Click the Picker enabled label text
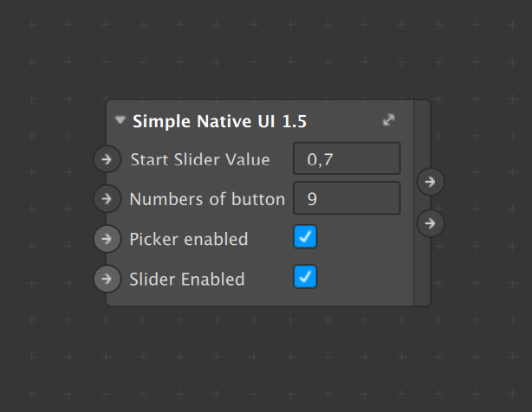Image resolution: width=532 pixels, height=412 pixels. click(188, 239)
